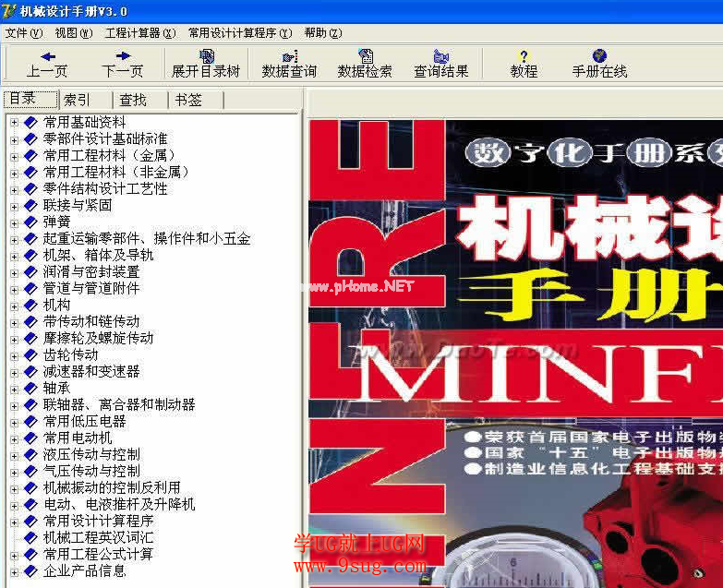The width and height of the screenshot is (723, 588).
Task: Expand the 液压传动与控制 node
Action: (14, 454)
